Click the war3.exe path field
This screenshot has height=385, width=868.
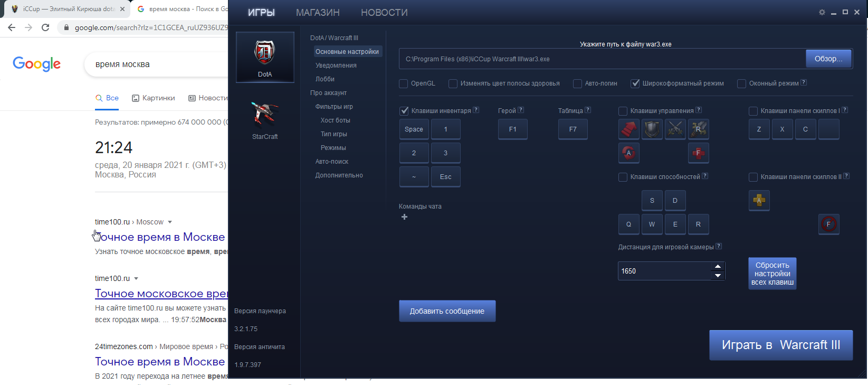click(603, 59)
